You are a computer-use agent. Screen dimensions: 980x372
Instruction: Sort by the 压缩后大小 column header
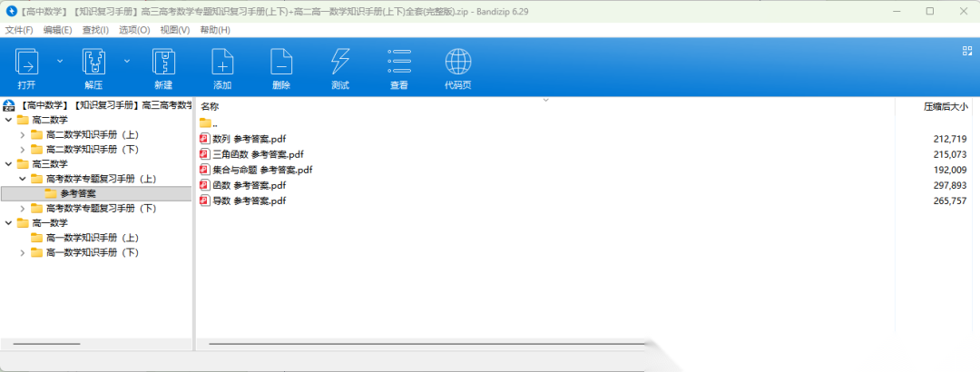(946, 106)
